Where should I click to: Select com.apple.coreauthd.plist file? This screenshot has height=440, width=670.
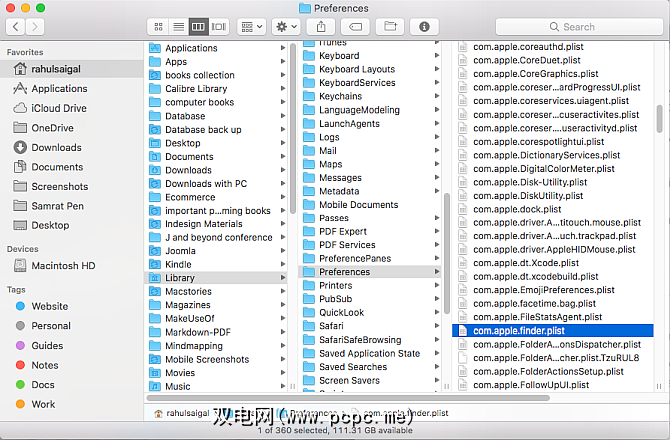point(552,47)
